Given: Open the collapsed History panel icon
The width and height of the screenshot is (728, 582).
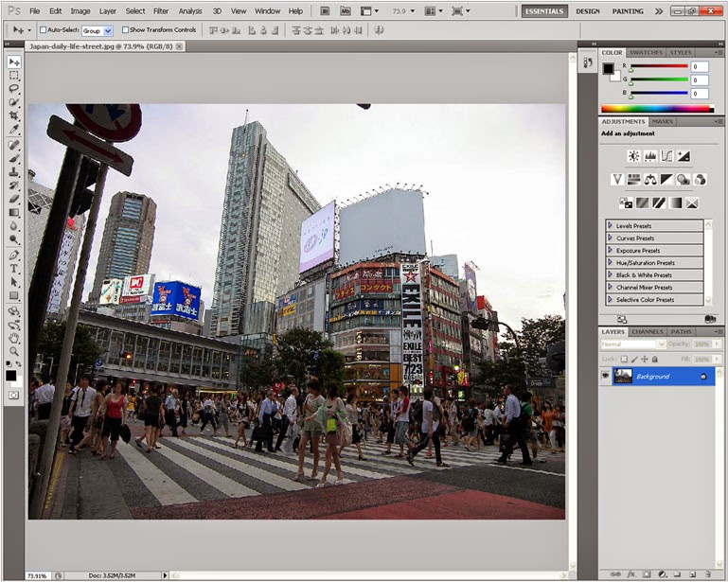Looking at the screenshot, I should (588, 62).
